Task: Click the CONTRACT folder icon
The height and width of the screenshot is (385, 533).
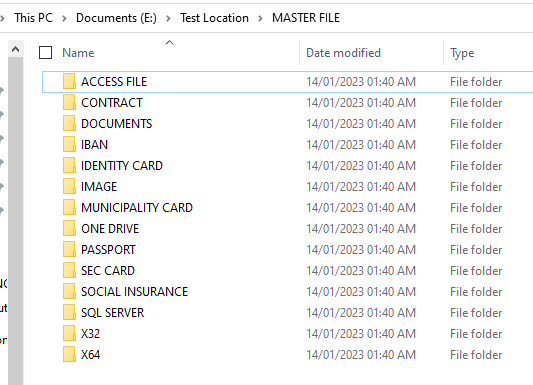Action: click(x=69, y=103)
